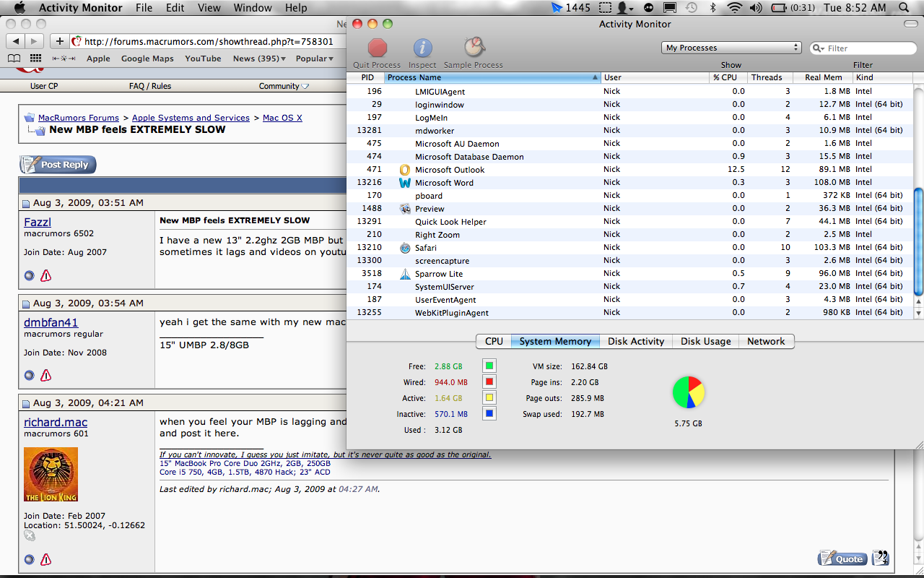Open the Disk Usage tab

coord(706,341)
